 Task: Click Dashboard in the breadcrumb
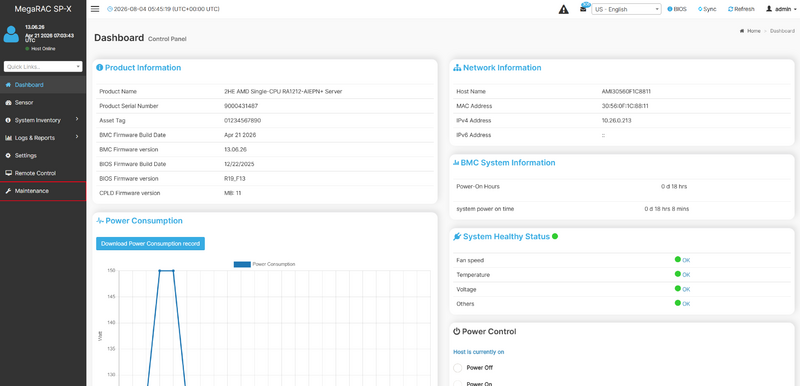pyautogui.click(x=782, y=31)
